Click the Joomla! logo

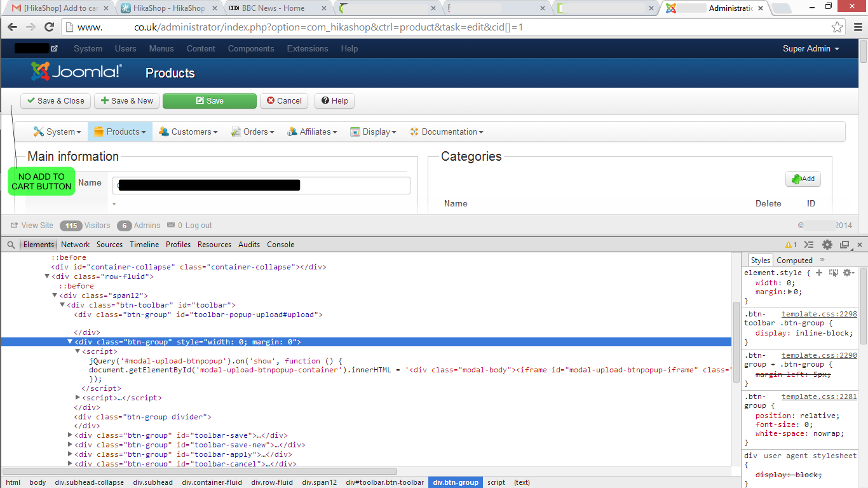coord(76,72)
